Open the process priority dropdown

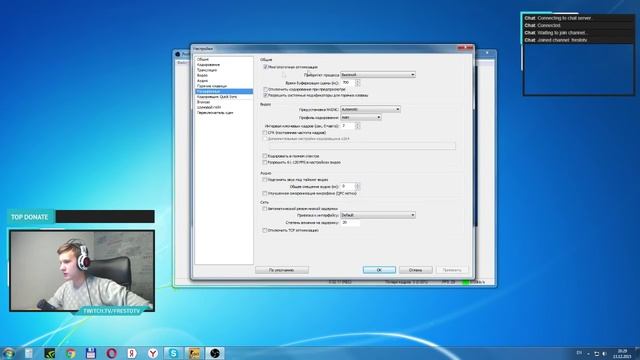[x=378, y=75]
